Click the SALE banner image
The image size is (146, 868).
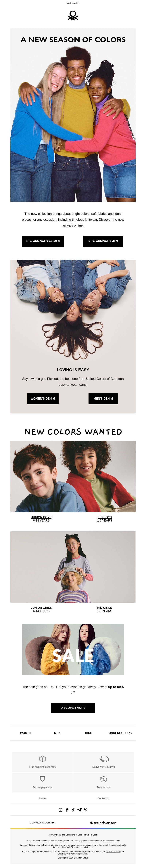tap(73, 649)
